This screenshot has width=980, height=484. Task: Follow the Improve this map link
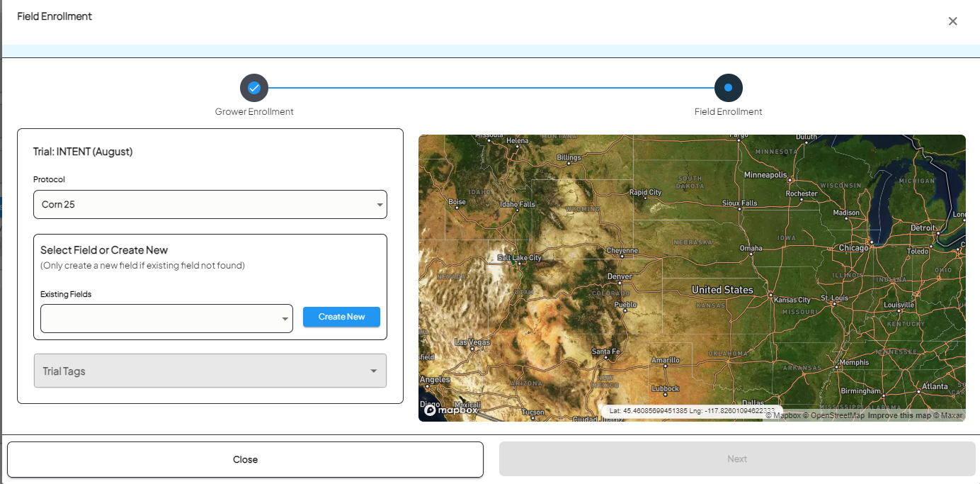[x=898, y=416]
